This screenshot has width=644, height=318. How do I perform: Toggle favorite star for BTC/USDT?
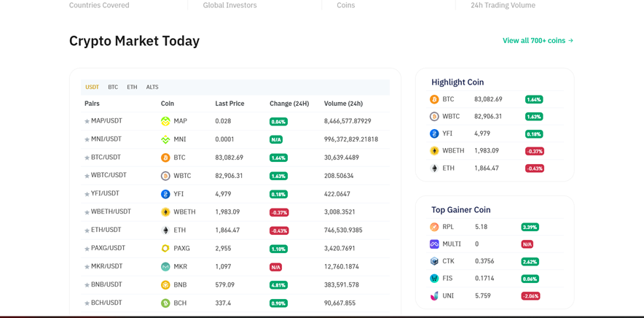[87, 158]
